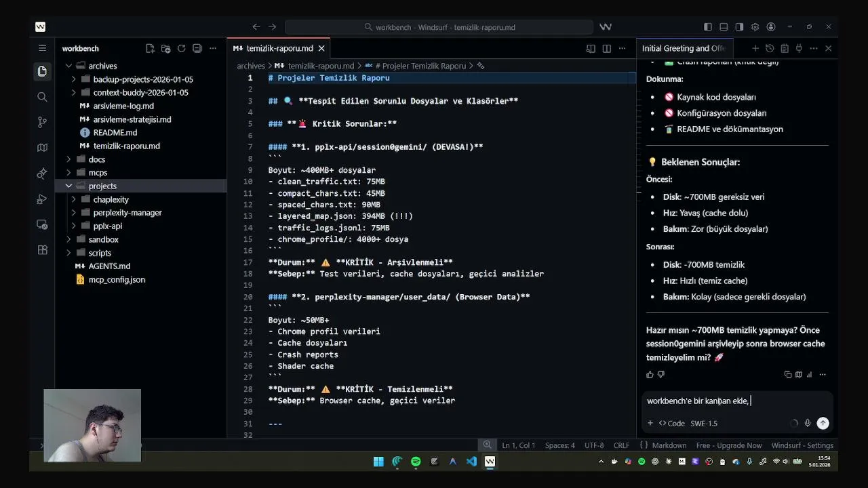Click the archives breadcrumb segment
This screenshot has width=868, height=488.
[x=251, y=66]
